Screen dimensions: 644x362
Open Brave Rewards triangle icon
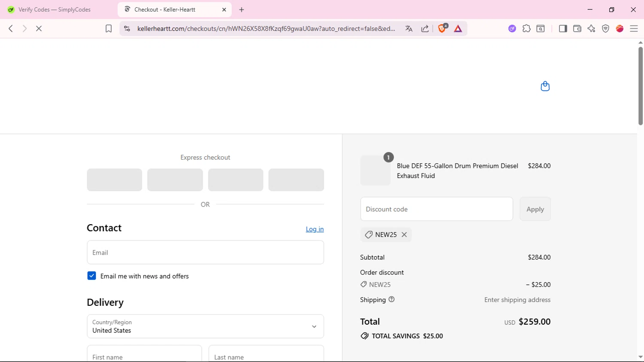pos(458,29)
